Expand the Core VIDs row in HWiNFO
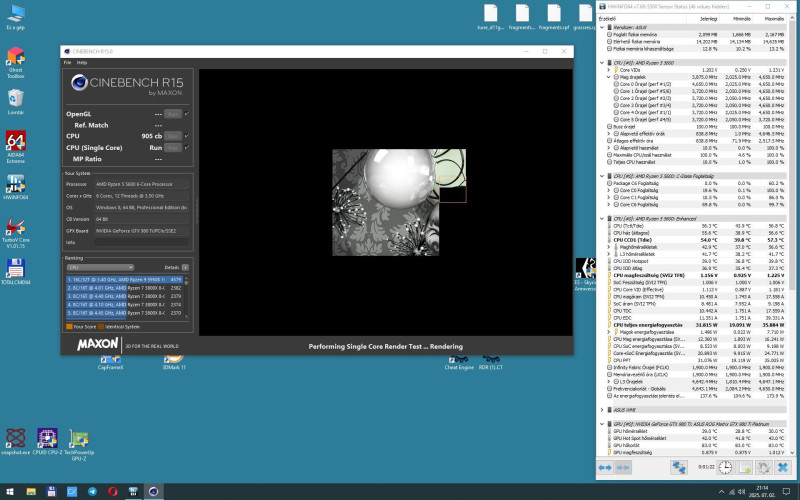800x500 pixels. pos(609,70)
